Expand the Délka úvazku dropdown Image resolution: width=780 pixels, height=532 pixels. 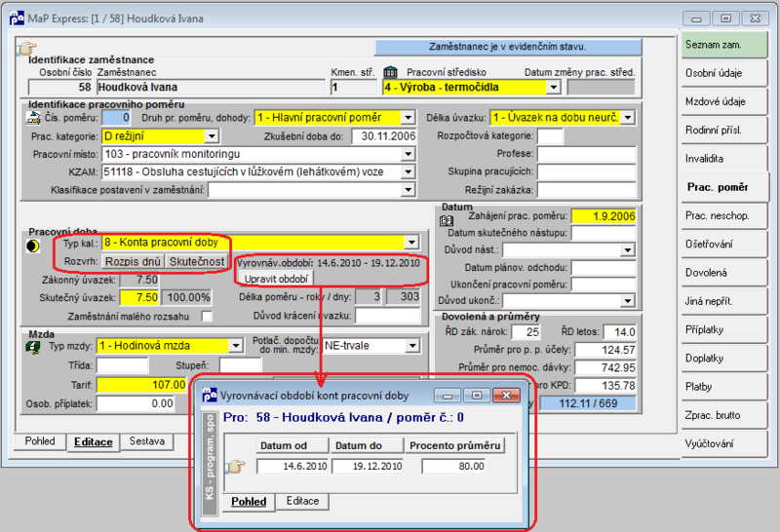tap(628, 118)
